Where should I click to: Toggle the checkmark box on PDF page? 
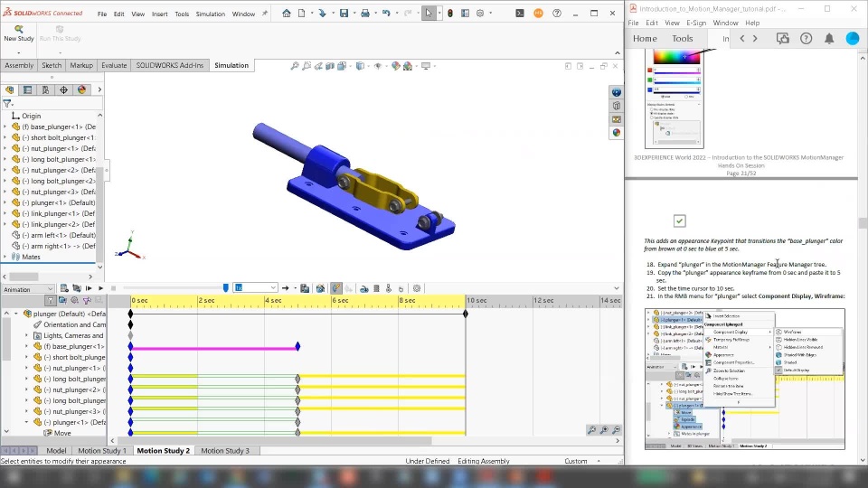point(679,221)
